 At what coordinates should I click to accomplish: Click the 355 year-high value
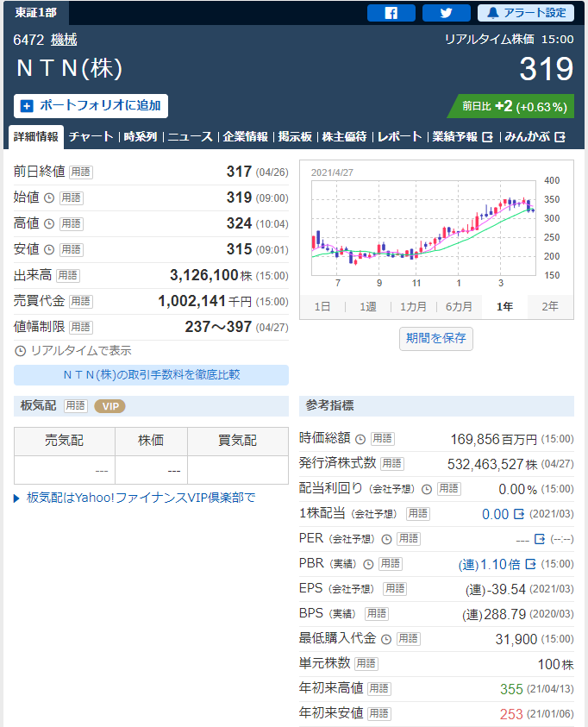[x=511, y=689]
